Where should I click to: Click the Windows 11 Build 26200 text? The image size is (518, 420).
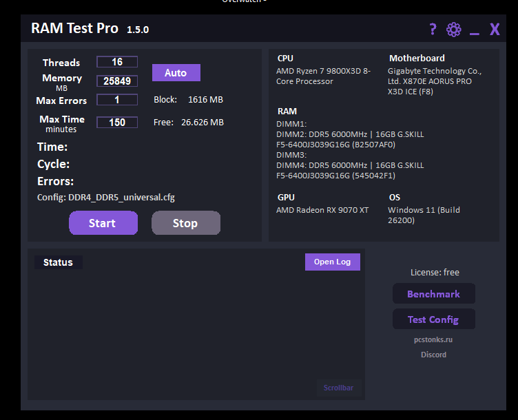[x=424, y=215]
